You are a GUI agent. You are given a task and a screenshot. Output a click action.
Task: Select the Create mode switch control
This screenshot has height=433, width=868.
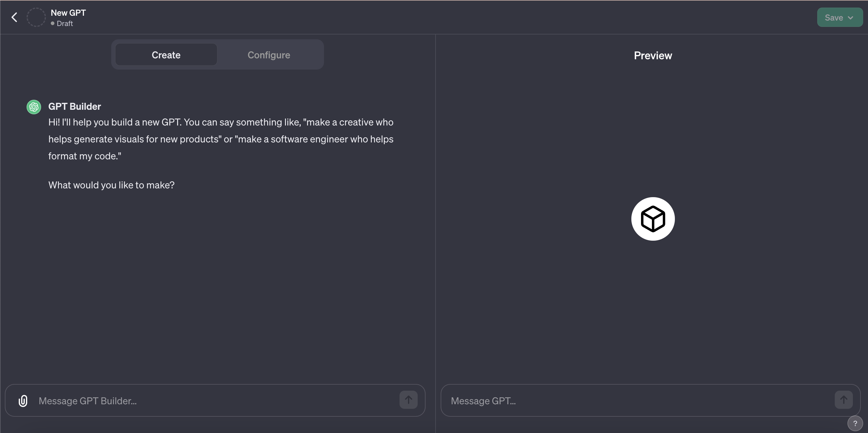click(165, 55)
